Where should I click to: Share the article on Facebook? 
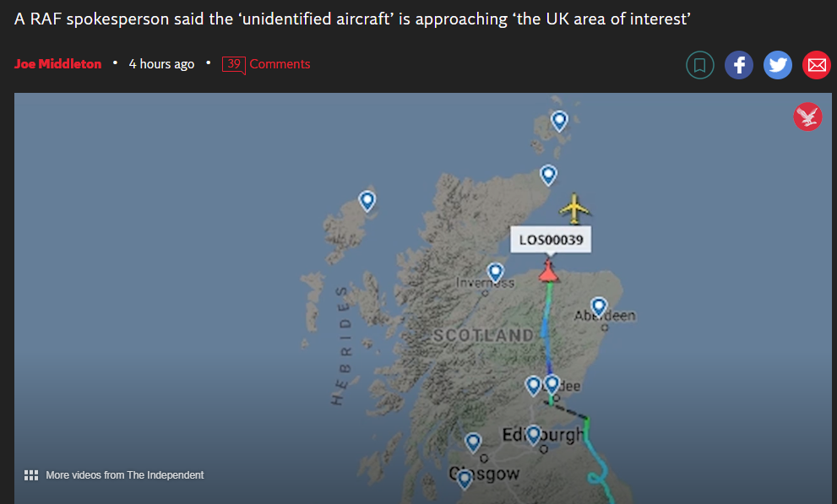coord(739,65)
